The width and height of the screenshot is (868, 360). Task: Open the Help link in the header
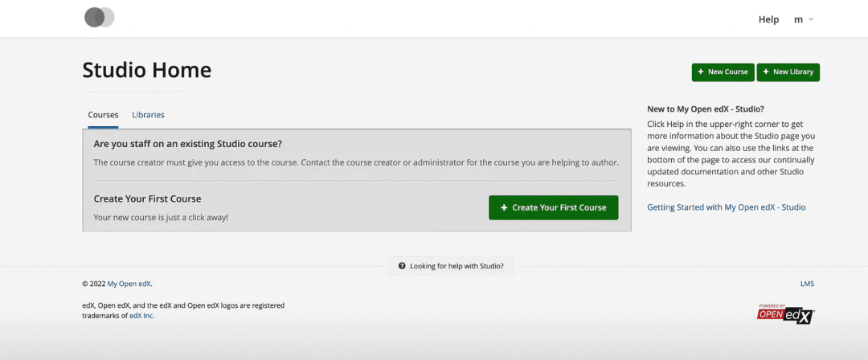(768, 19)
